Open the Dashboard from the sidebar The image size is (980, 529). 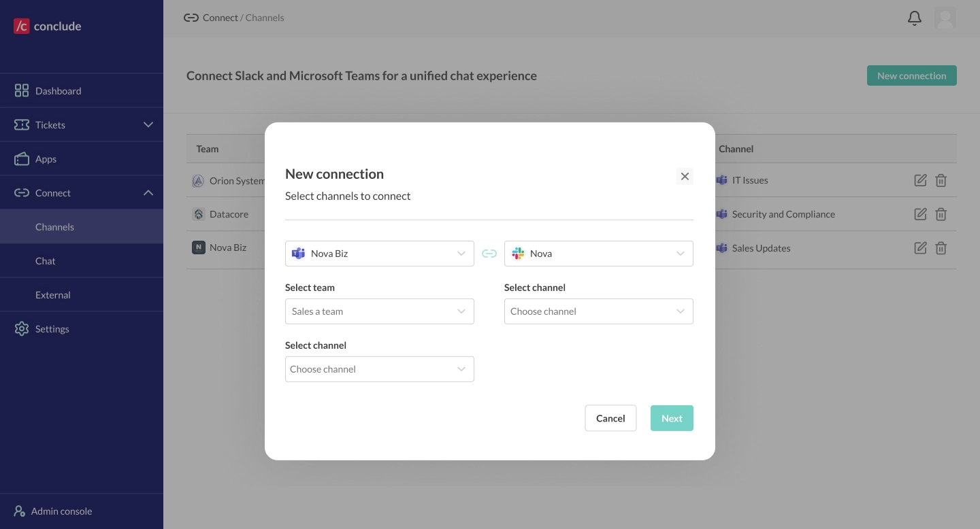click(58, 90)
